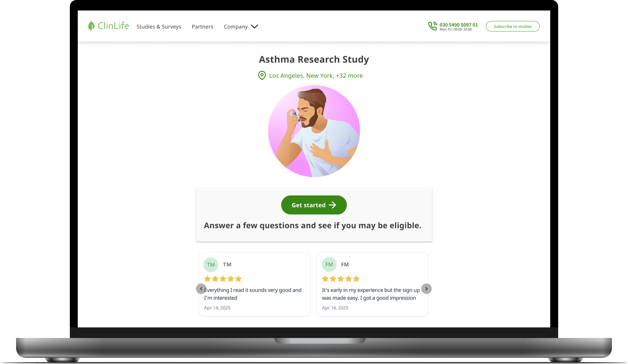Expand the Company dropdown chevron
628x364 pixels.
point(254,27)
